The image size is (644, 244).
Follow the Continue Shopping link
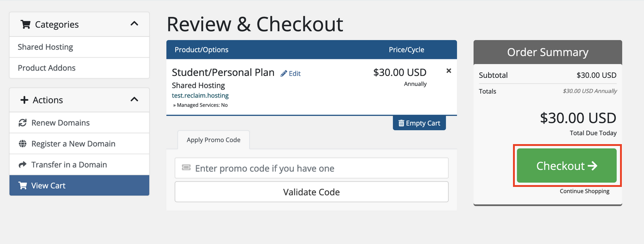[584, 191]
